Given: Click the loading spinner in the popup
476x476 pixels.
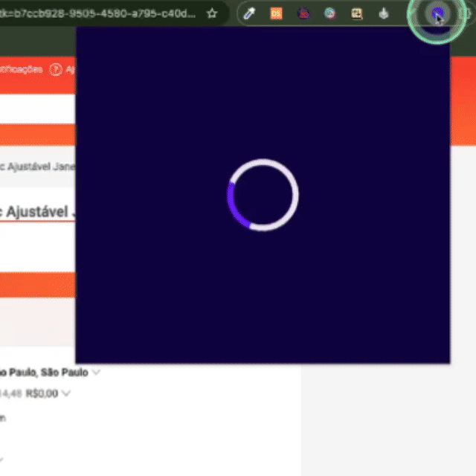Looking at the screenshot, I should pos(263,195).
